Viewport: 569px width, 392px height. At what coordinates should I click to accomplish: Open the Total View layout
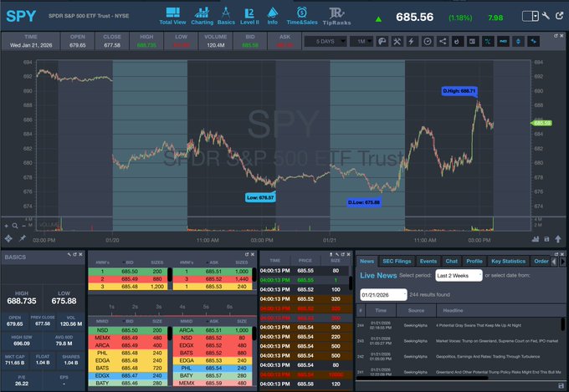(172, 17)
